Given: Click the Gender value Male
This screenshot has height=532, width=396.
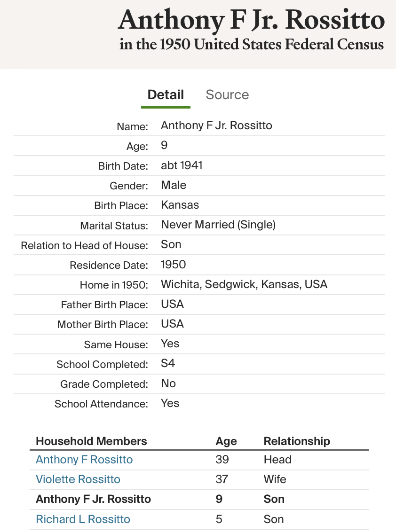Looking at the screenshot, I should [174, 185].
